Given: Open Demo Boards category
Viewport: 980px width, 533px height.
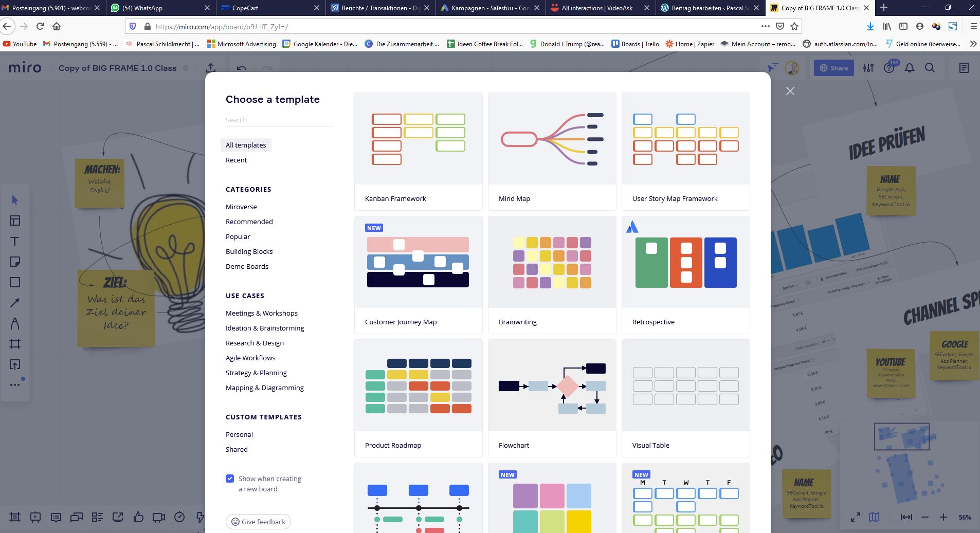Looking at the screenshot, I should point(247,266).
